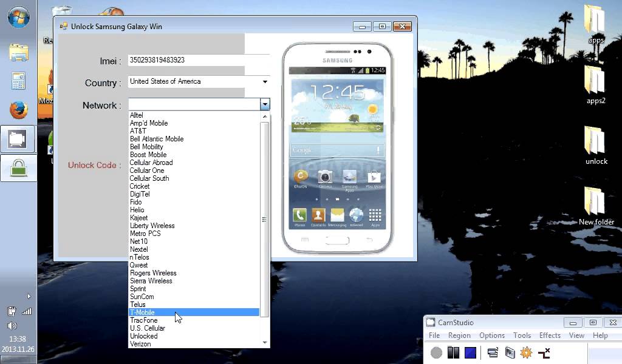Click the CamStudio Pause button
This screenshot has height=364, width=622.
[x=453, y=352]
